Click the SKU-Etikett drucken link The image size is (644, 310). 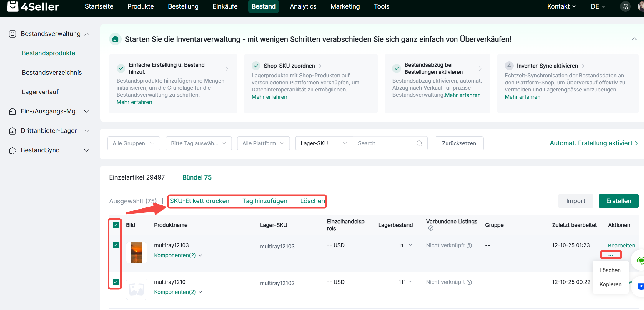click(199, 201)
